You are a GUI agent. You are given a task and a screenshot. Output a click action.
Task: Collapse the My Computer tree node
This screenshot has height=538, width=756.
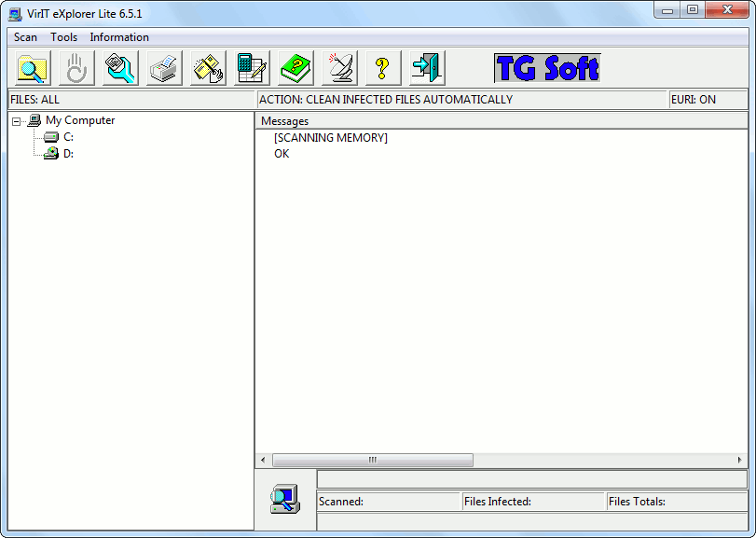point(17,120)
